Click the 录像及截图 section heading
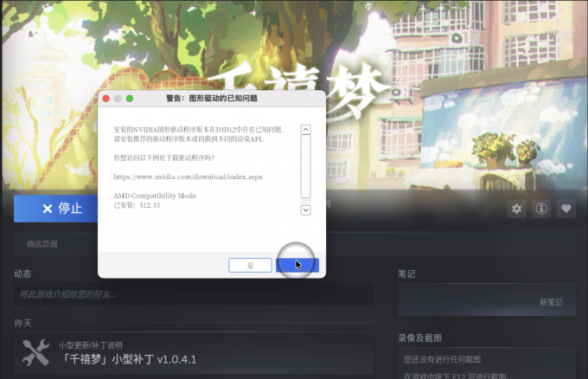This screenshot has width=588, height=379. pos(420,338)
